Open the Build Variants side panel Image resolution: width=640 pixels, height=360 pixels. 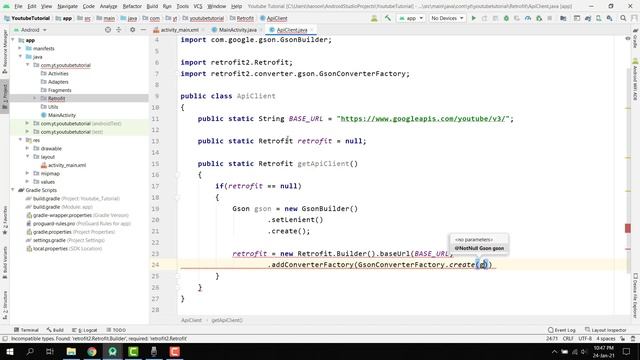(x=5, y=262)
